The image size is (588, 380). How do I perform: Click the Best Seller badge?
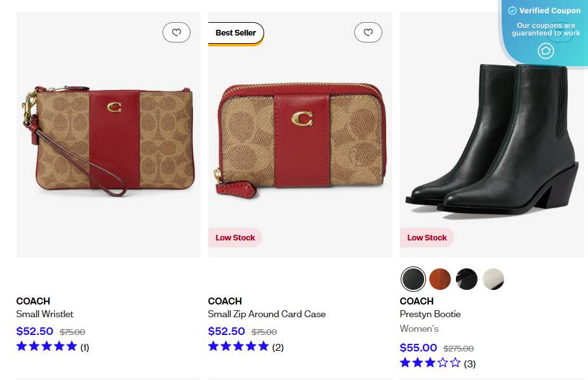tap(236, 32)
